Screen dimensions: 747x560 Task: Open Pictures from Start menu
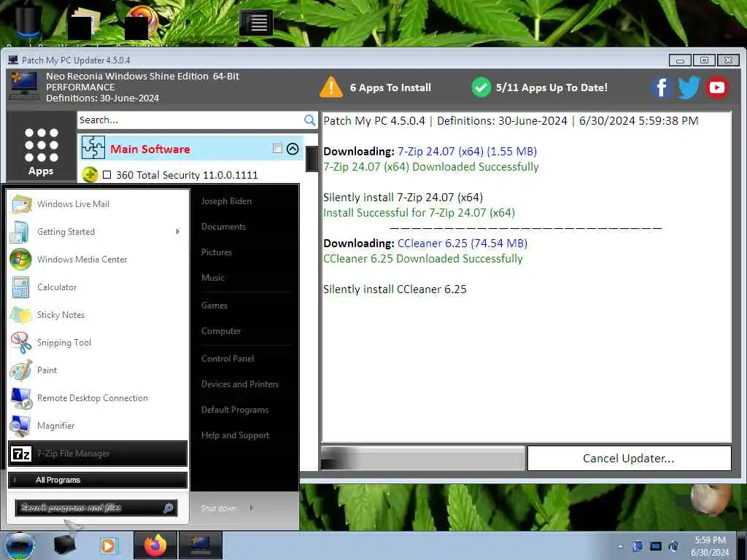[216, 252]
